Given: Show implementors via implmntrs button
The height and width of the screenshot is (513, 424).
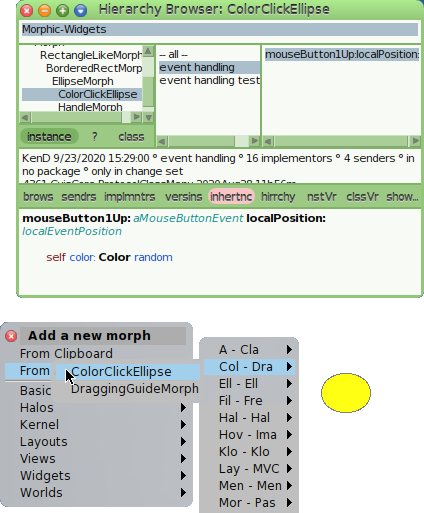Looking at the screenshot, I should 129,197.
